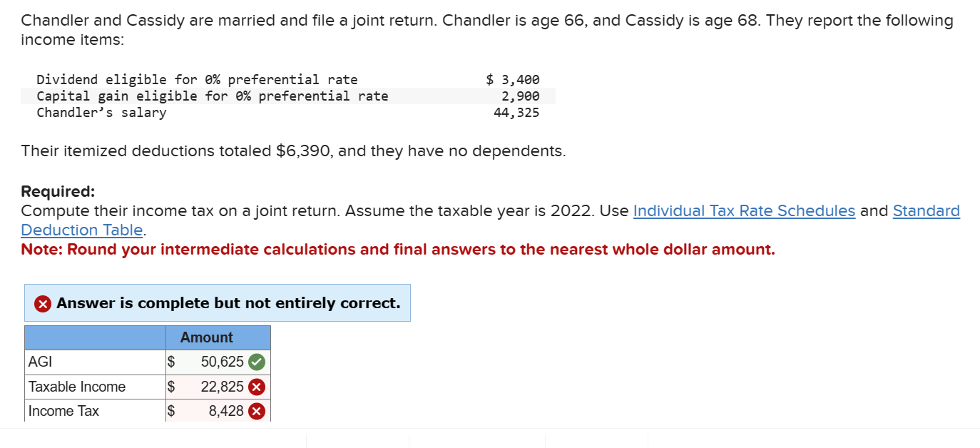Select the AGI row label
Screen dimensions: 980x448
39,362
